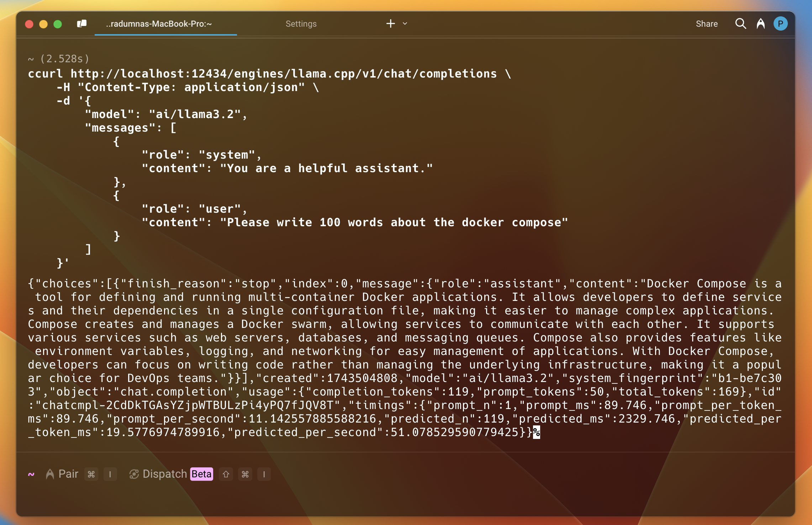
Task: Click the plus new tab icon
Action: point(390,24)
